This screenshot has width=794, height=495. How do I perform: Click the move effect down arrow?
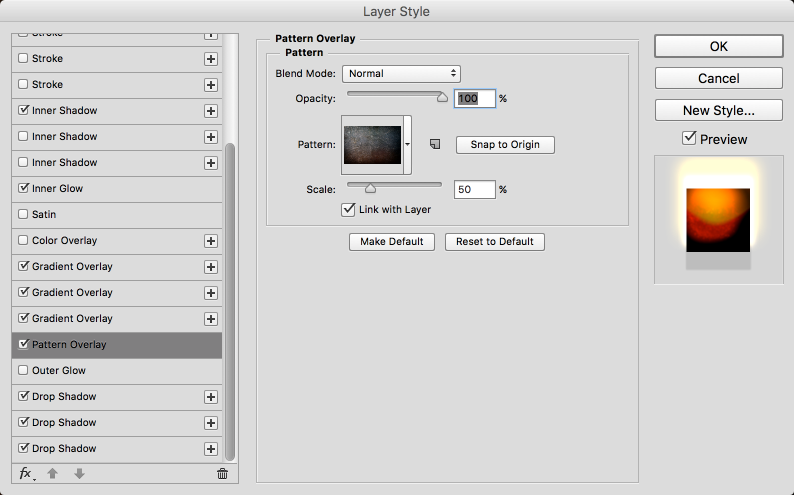[x=79, y=473]
